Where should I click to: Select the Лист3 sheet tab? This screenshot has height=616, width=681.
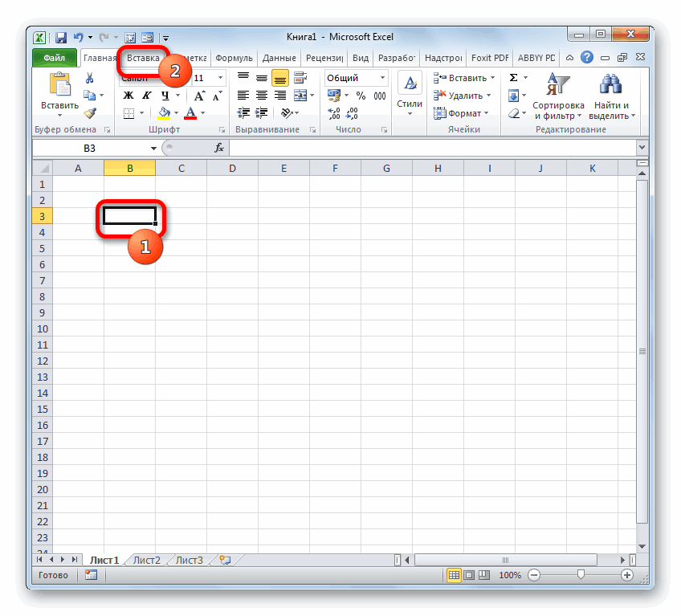189,560
